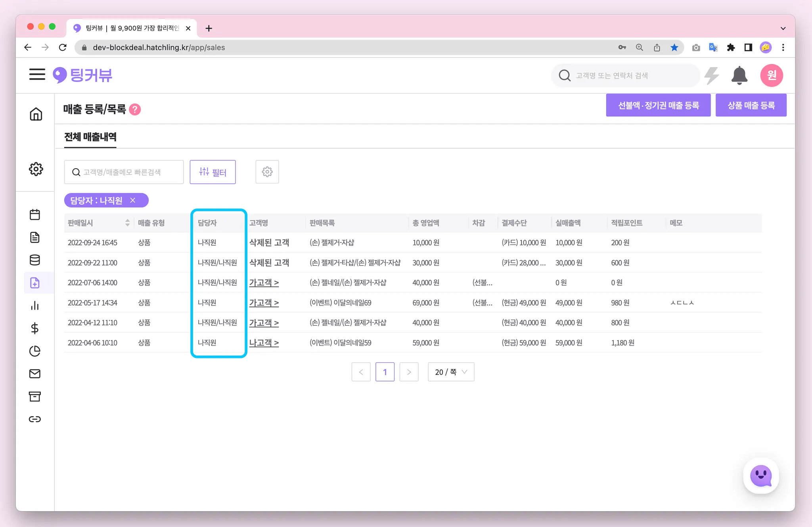Open the hamburger menu icon
Image resolution: width=812 pixels, height=527 pixels.
click(x=37, y=74)
